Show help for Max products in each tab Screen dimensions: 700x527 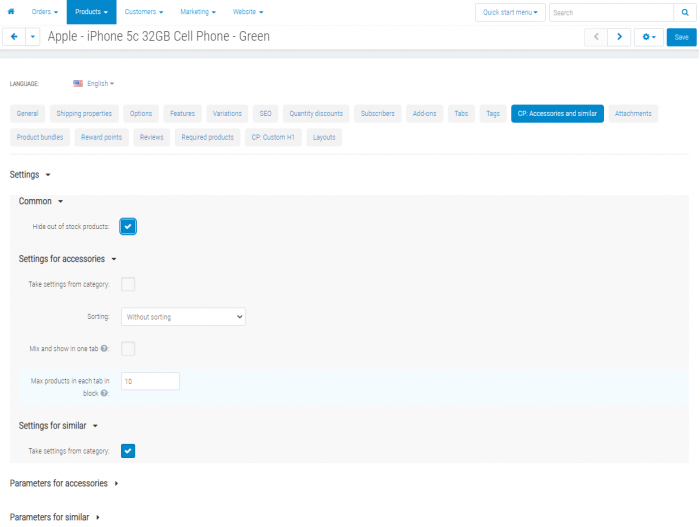coord(104,393)
